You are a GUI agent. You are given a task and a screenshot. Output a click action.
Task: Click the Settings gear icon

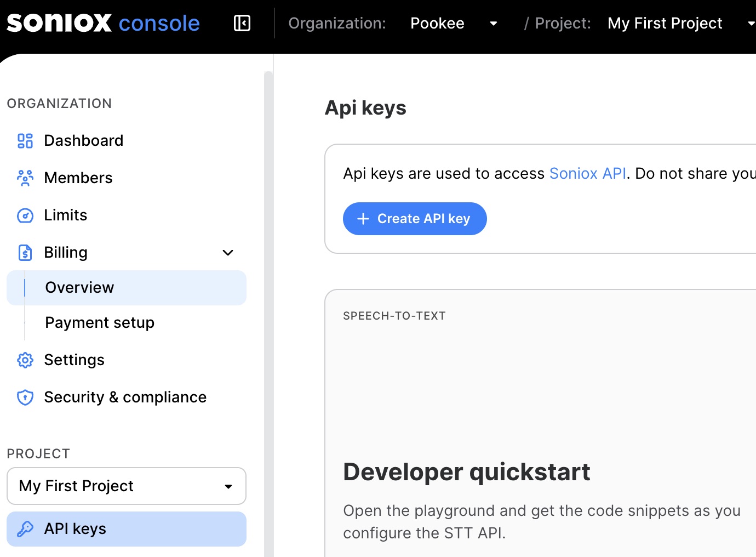coord(25,360)
